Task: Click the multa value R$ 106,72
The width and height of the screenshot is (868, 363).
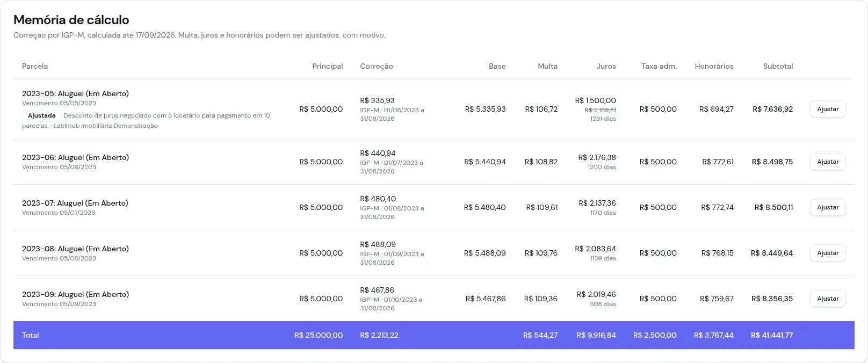Action: point(541,109)
